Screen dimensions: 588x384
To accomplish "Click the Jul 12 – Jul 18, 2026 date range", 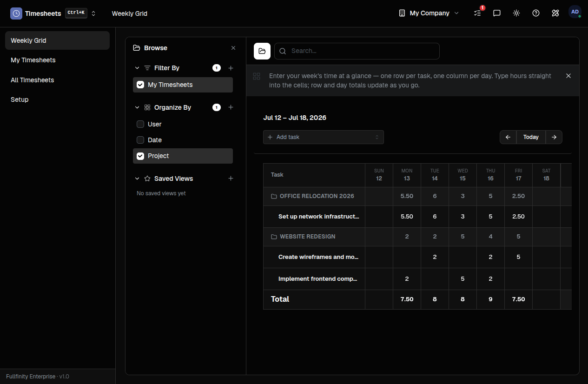I will pyautogui.click(x=295, y=118).
